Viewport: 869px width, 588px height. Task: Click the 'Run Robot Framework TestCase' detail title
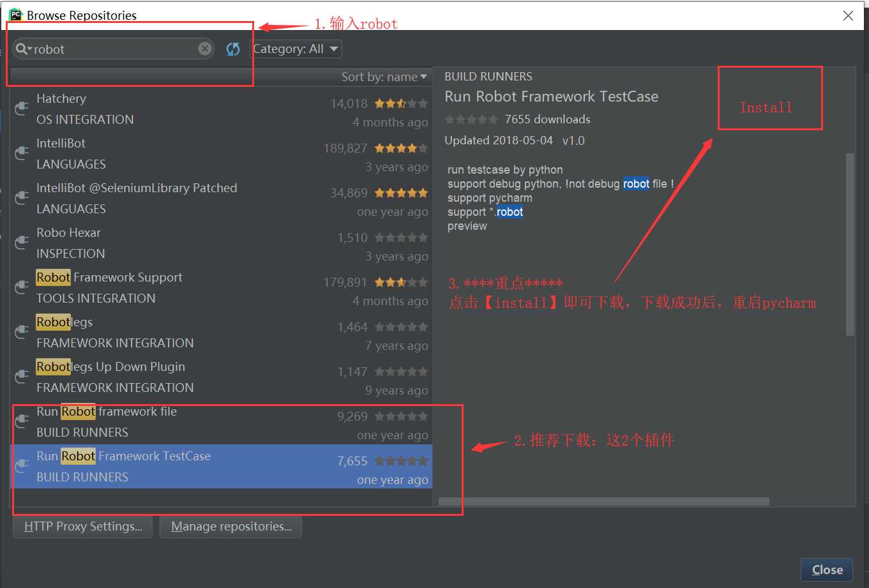(551, 96)
